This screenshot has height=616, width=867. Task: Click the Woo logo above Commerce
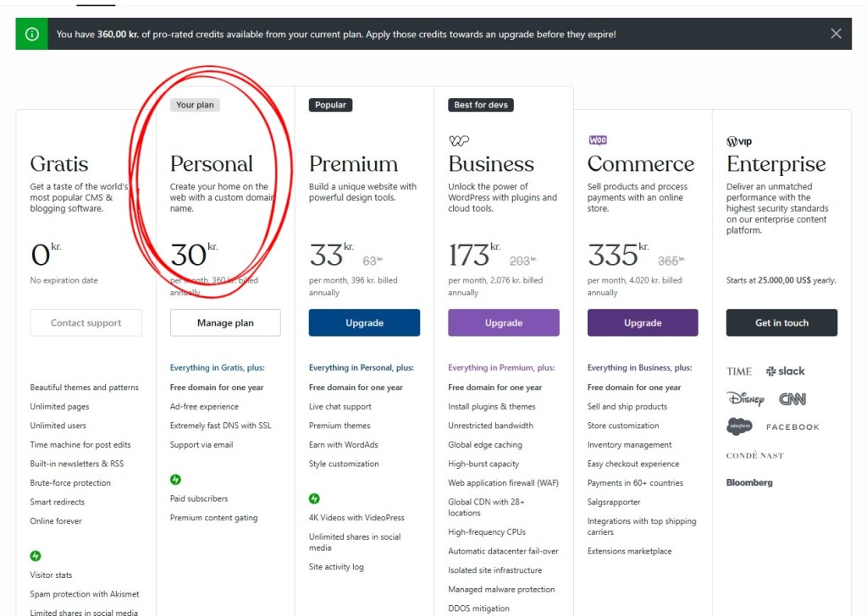[x=598, y=140]
